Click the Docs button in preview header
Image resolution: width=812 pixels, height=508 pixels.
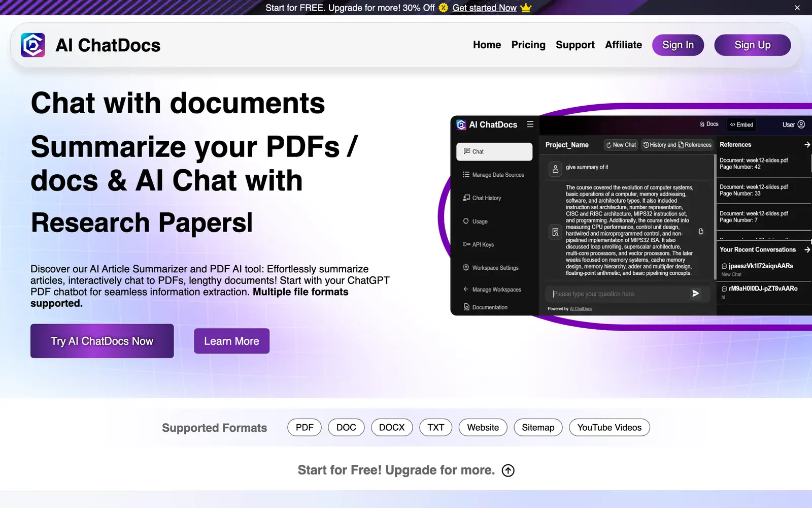pyautogui.click(x=709, y=124)
